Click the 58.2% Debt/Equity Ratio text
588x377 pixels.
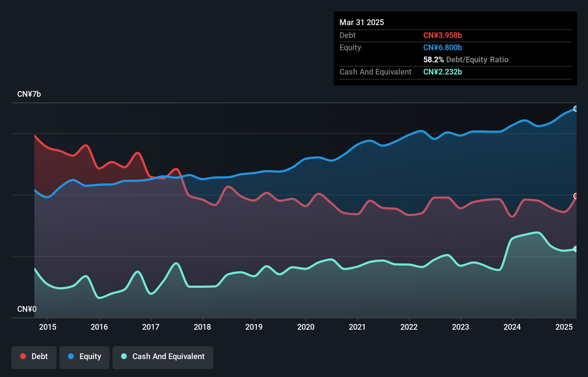click(x=466, y=59)
